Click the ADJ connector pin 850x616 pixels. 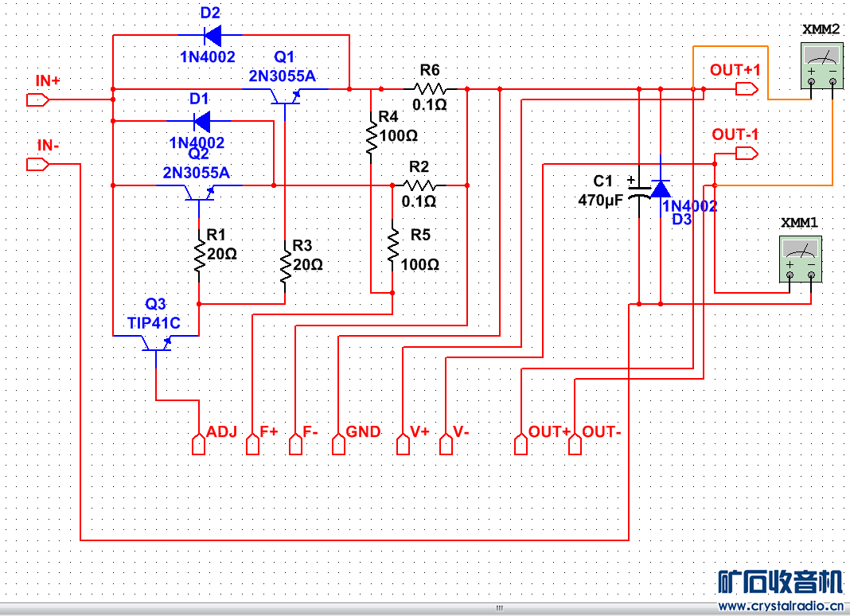tap(199, 444)
